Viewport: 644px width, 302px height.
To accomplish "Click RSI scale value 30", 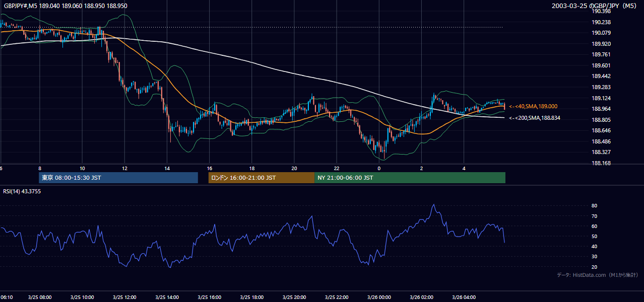I will click(594, 257).
